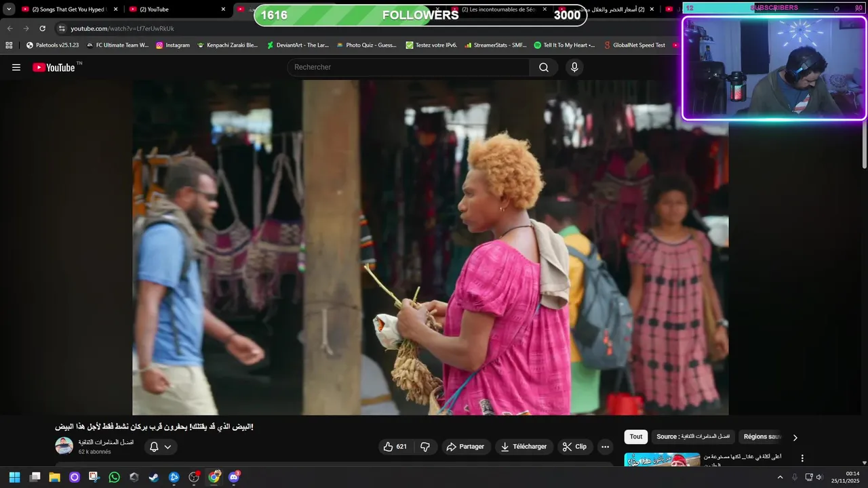The height and width of the screenshot is (488, 868).
Task: Open Snipping Tool from the taskbar
Action: pyautogui.click(x=94, y=477)
